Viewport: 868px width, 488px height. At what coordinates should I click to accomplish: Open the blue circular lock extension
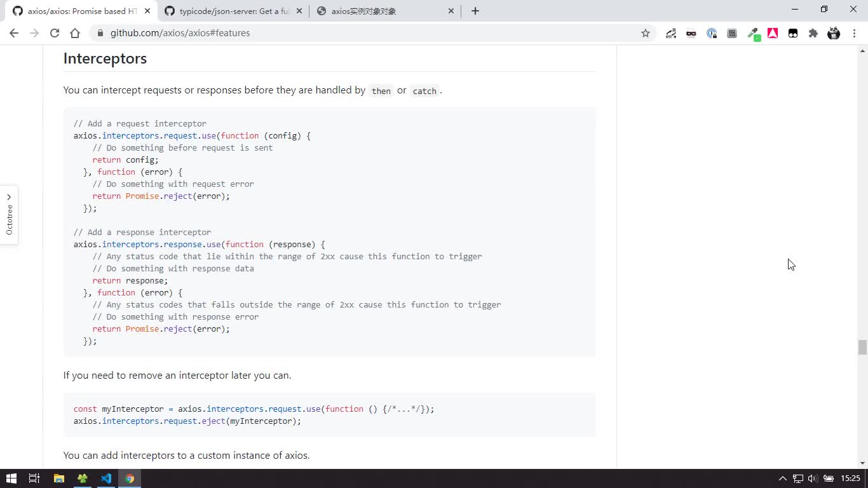712,33
